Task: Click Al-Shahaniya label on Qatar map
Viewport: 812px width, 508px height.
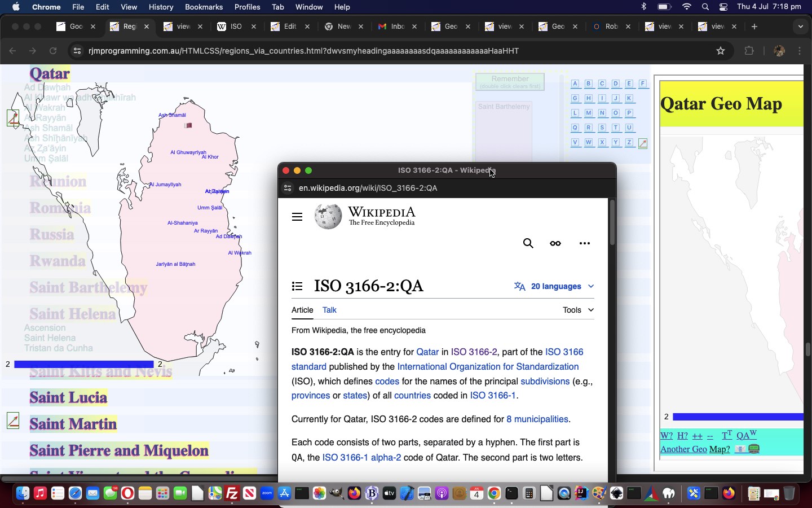Action: 183,223
